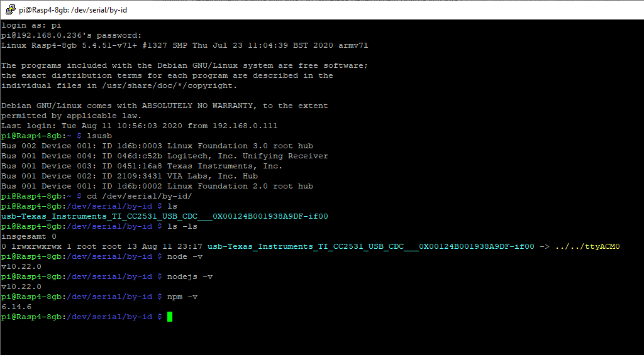644x355 pixels.
Task: Click the 'cd /dev/serial/by-id/' command
Action: coord(139,196)
